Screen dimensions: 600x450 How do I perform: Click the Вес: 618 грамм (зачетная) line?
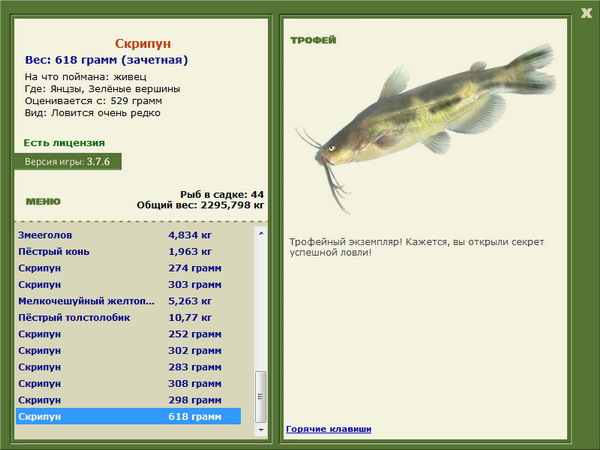106,60
